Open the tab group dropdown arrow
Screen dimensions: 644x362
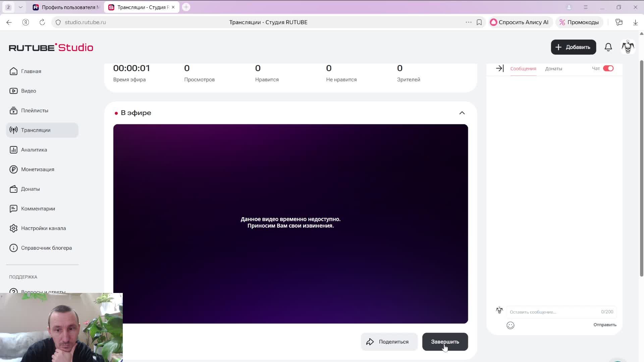tap(20, 7)
